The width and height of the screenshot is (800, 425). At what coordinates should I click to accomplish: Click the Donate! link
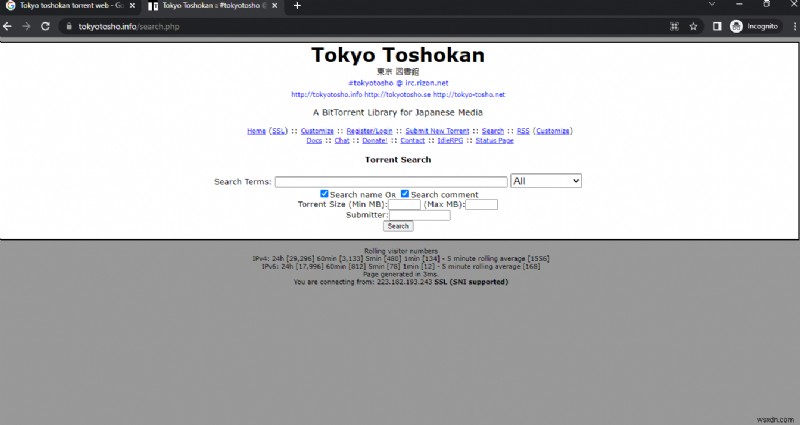[x=375, y=141]
